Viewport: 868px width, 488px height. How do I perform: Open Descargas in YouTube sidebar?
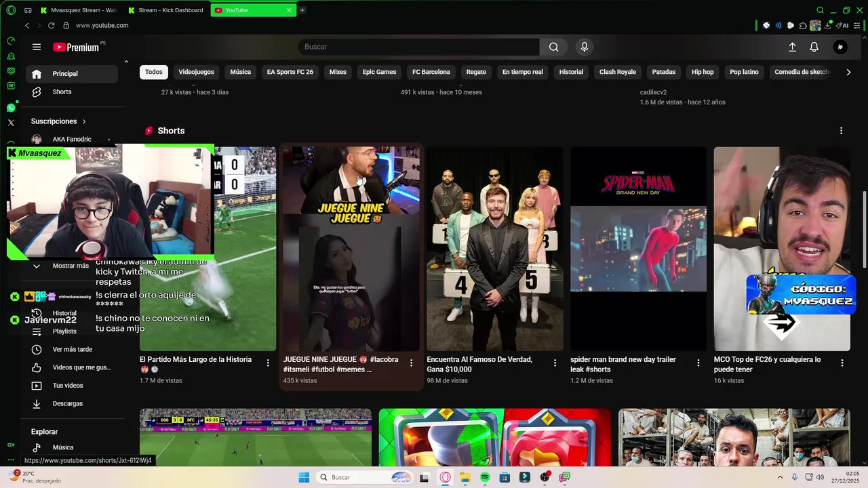click(x=72, y=403)
